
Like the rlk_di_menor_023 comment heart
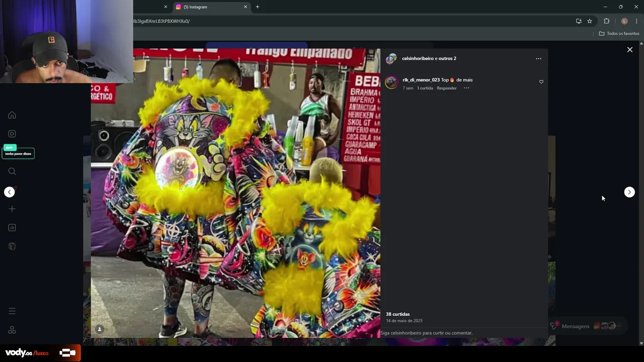tap(541, 81)
